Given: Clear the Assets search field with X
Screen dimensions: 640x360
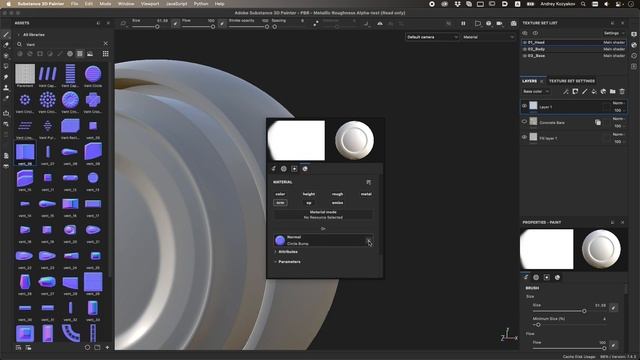Looking at the screenshot, I should point(106,43).
